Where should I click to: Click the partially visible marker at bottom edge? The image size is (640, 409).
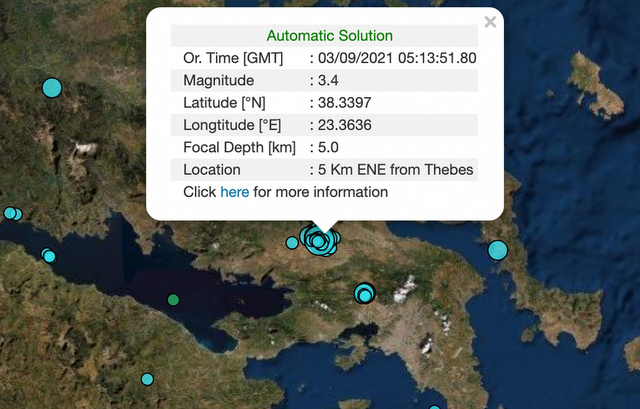[x=434, y=406]
